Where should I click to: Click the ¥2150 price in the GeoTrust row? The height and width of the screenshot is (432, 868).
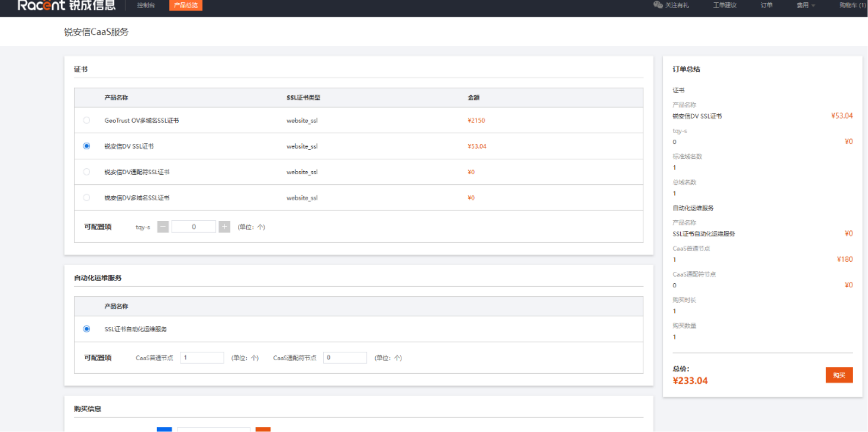(x=476, y=121)
